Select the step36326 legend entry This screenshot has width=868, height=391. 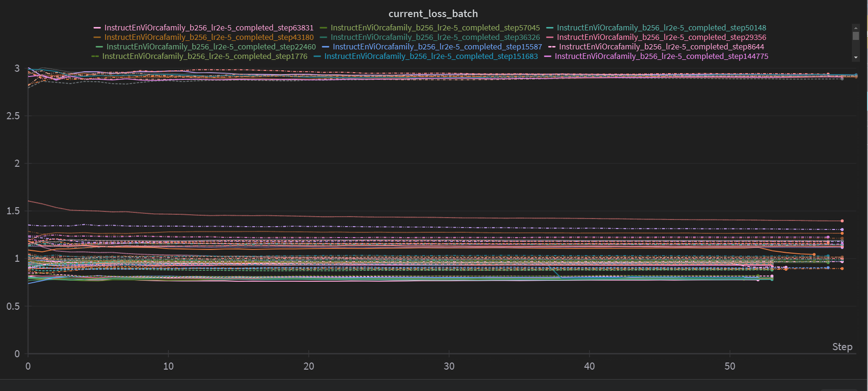coord(435,38)
